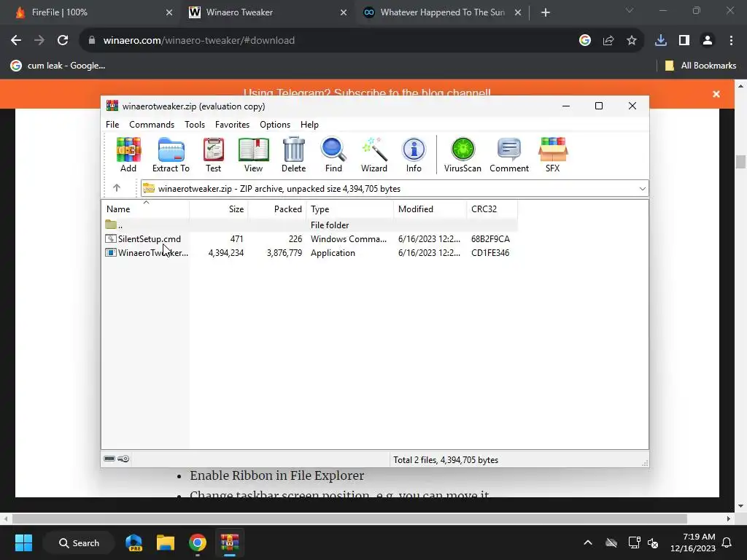Open the notifications bell icon
Screen dimensions: 747x560
727,542
